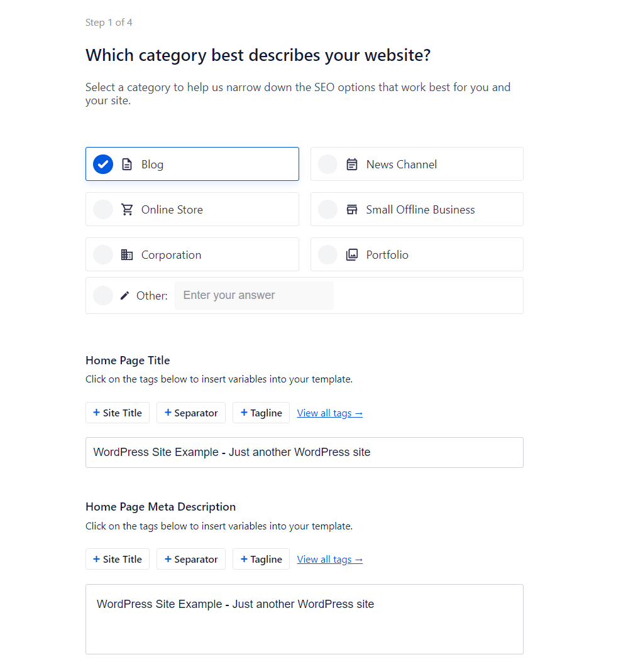Viewport: 621px width, 672px height.
Task: Click the Corporation building icon
Action: coord(127,255)
